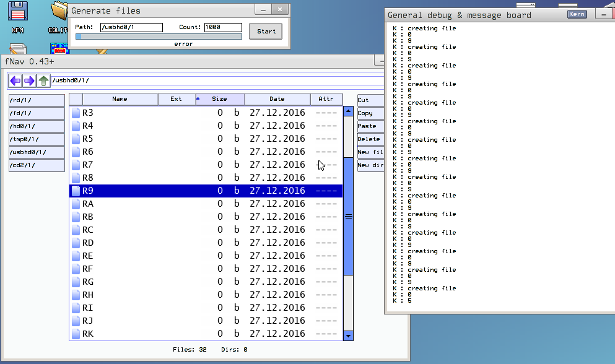The image size is (615, 364).
Task: Sort files by the Name column header
Action: pyautogui.click(x=120, y=99)
